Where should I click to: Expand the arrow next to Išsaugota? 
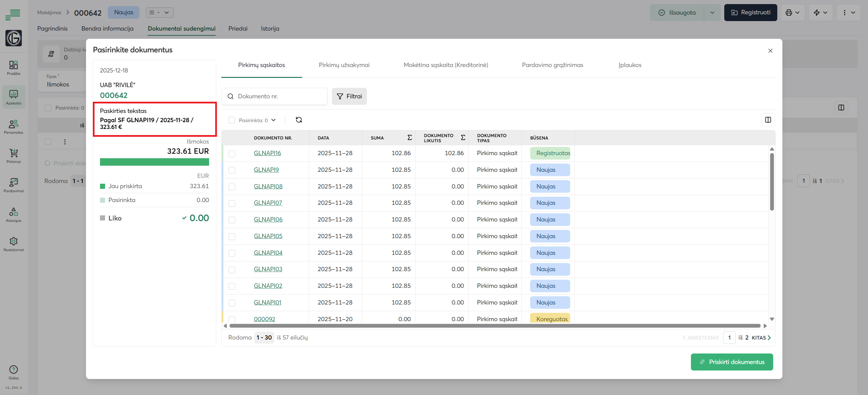(712, 13)
